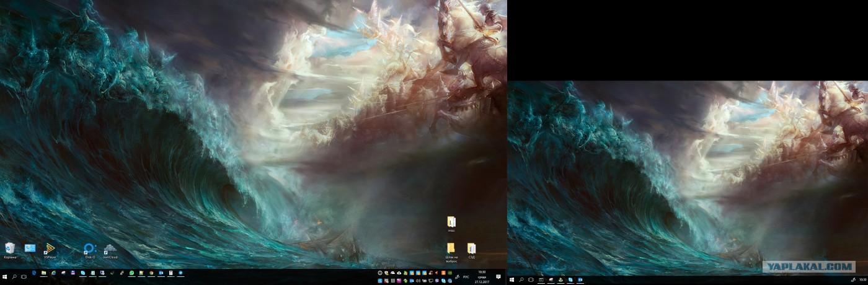
Task: Switch to Skype on the second display taskbar
Action: click(570, 279)
